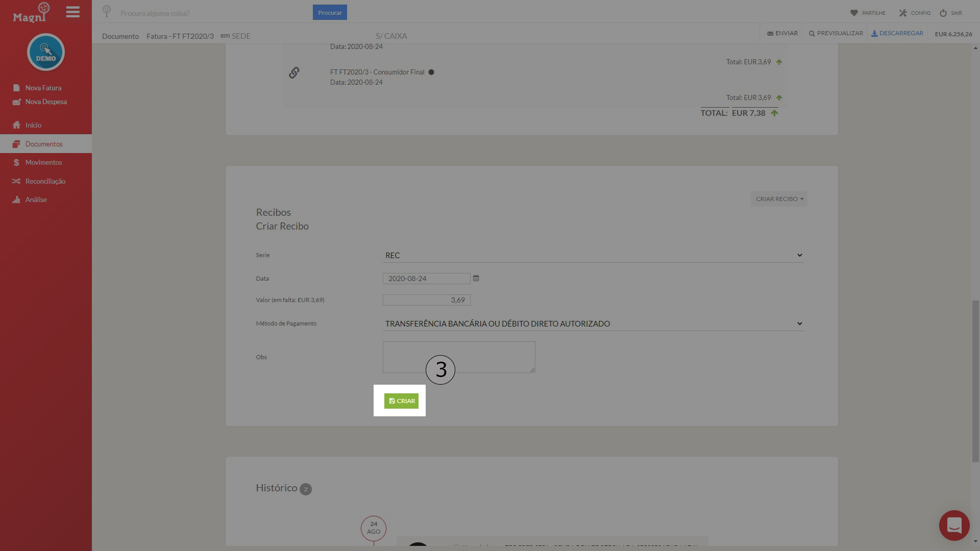The image size is (980, 551).
Task: Toggle the hamburger sidebar menu
Action: 73,12
